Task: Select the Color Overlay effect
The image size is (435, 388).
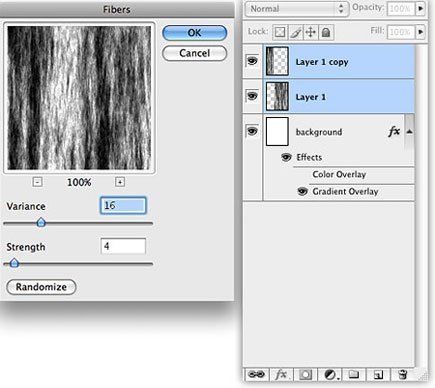Action: (x=339, y=174)
